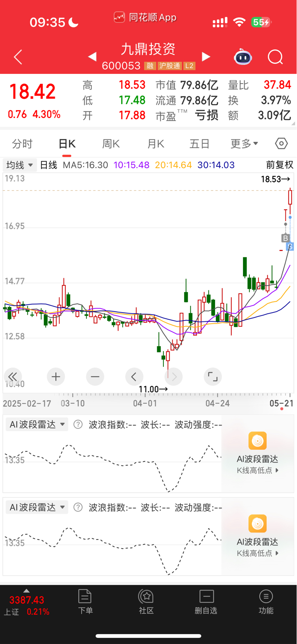Switch to 周K tab
Viewport: 297px width, 644px height.
[111, 144]
